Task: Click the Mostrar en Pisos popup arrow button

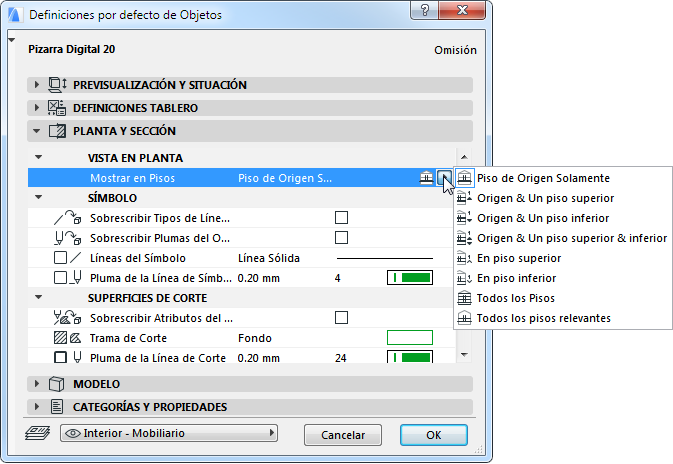Action: tap(444, 178)
